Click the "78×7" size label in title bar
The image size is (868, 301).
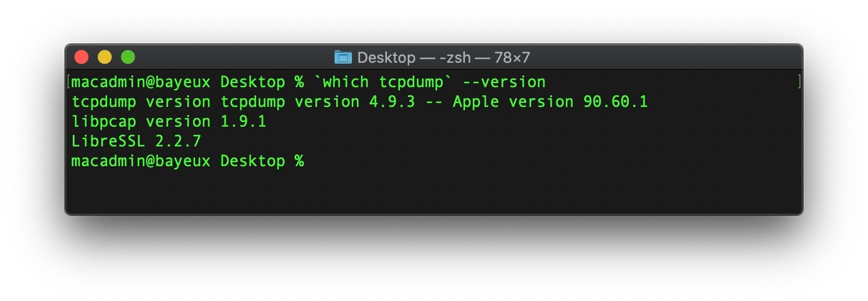coord(512,58)
